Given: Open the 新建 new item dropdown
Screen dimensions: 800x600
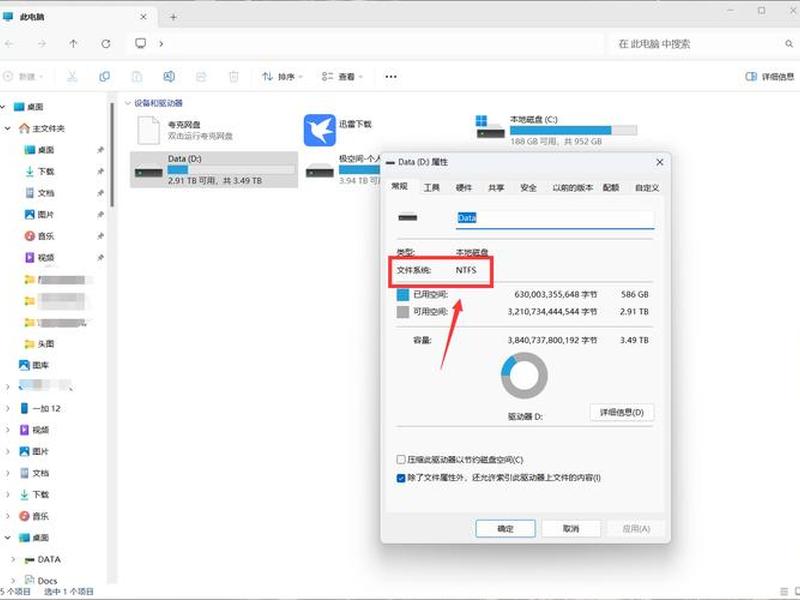Looking at the screenshot, I should tap(23, 77).
